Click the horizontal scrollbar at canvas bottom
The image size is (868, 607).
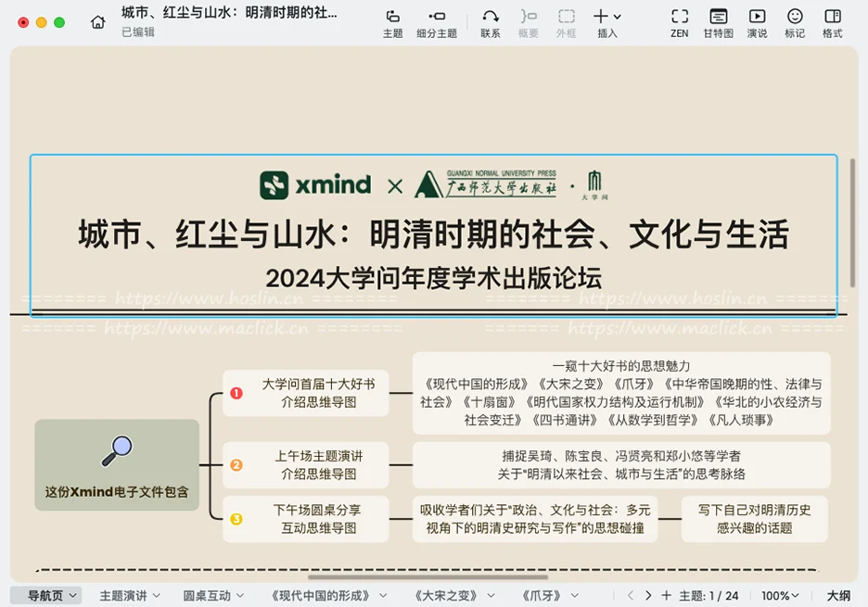pyautogui.click(x=428, y=577)
